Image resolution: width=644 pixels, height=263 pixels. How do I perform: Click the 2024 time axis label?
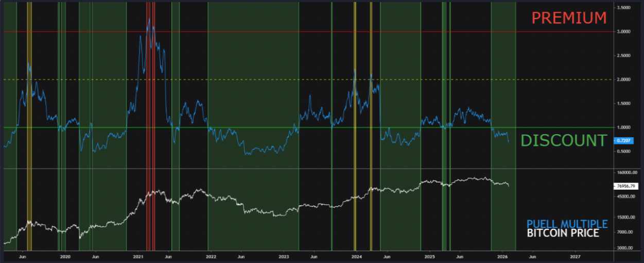point(357,256)
